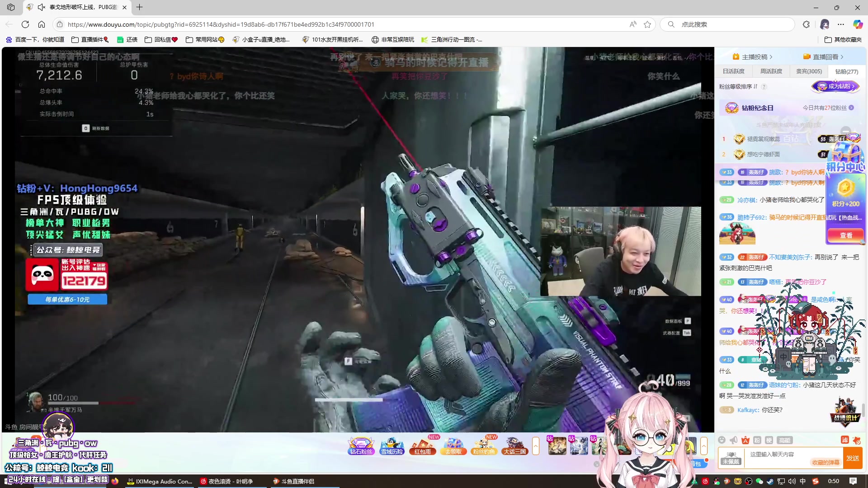Click the 去领取 treasure chest icon
This screenshot has width=868, height=488.
coord(453,446)
